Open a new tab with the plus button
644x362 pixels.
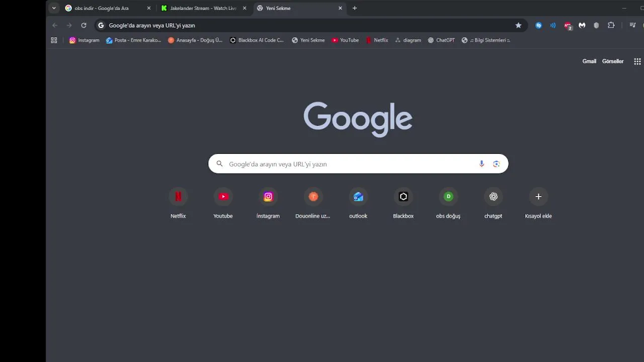coord(355,8)
